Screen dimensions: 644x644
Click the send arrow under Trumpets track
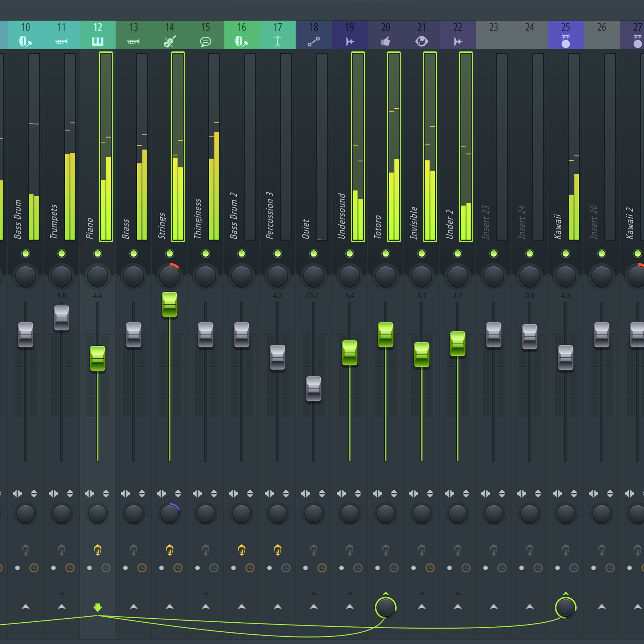(x=61, y=607)
